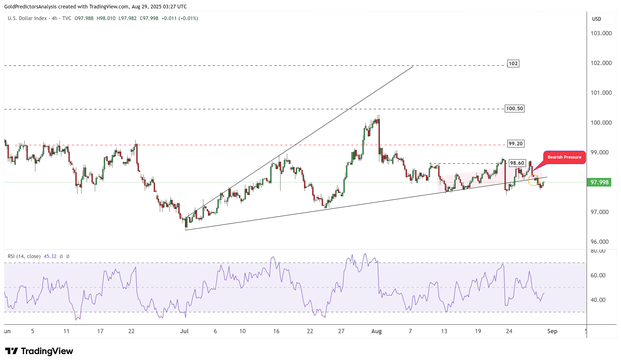Image resolution: width=621 pixels, height=364 pixels.
Task: Click the 102 resistance level label
Action: 513,64
